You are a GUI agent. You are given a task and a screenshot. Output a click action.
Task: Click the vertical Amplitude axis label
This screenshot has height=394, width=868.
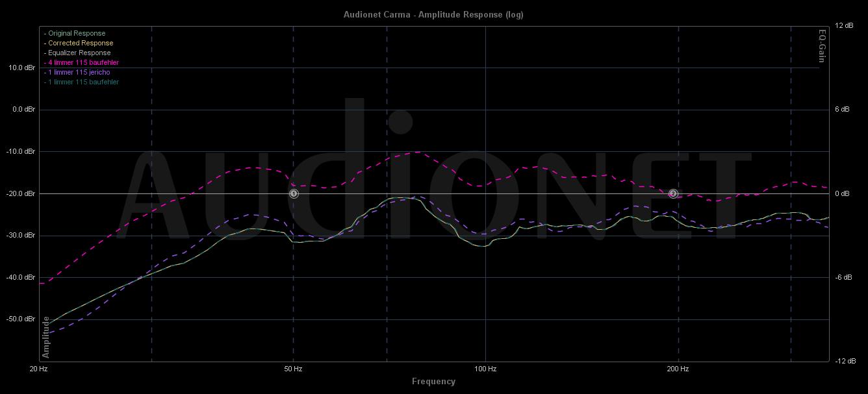pyautogui.click(x=46, y=338)
